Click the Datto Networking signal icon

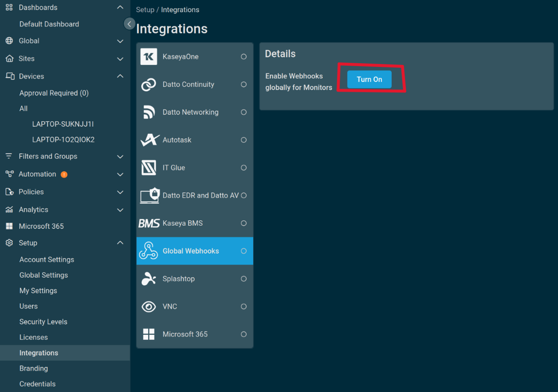point(149,112)
